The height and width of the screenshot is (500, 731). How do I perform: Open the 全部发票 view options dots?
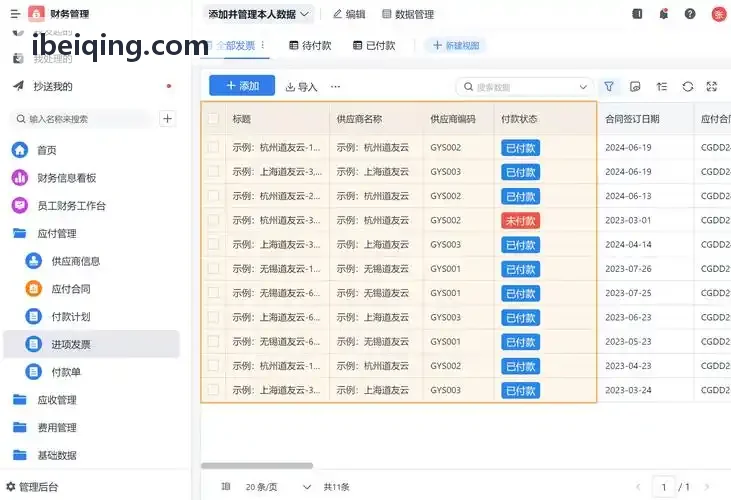point(262,45)
